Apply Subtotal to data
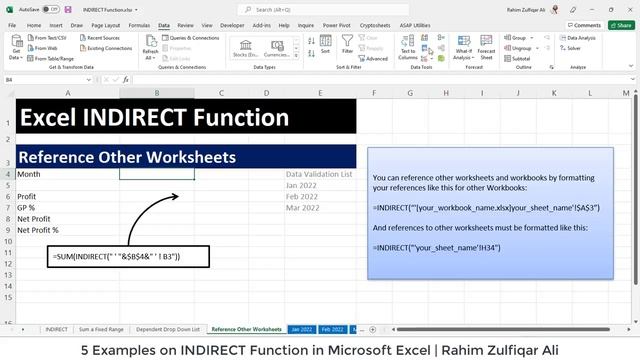The height and width of the screenshot is (360, 640). (517, 59)
